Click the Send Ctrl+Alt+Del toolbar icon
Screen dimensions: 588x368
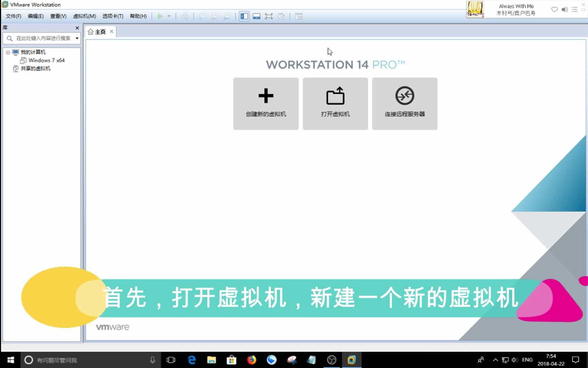tap(185, 16)
